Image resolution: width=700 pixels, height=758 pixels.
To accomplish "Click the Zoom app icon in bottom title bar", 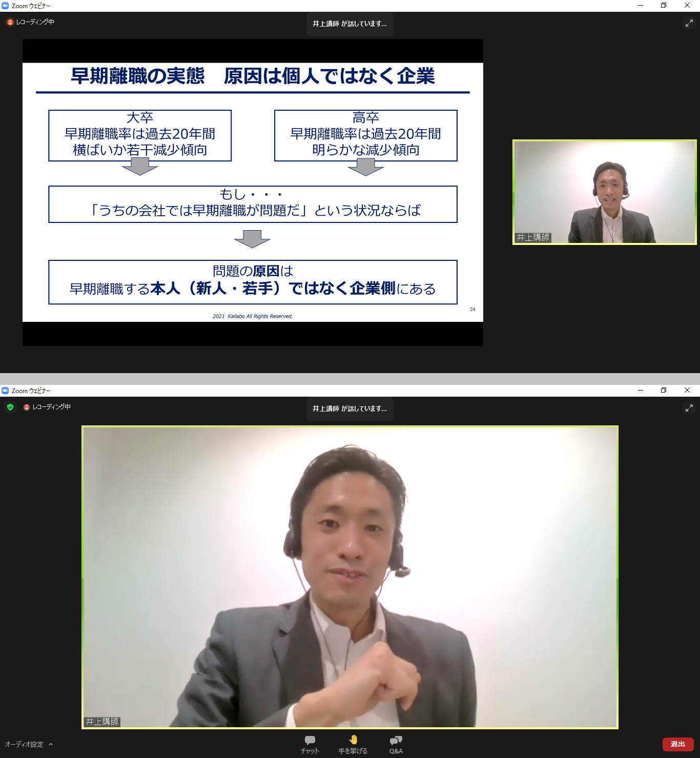I will pos(5,391).
